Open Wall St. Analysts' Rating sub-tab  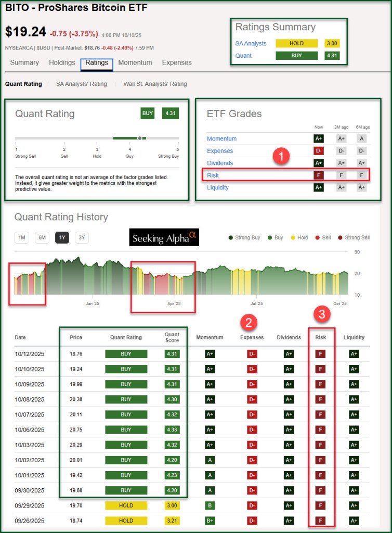tap(155, 84)
